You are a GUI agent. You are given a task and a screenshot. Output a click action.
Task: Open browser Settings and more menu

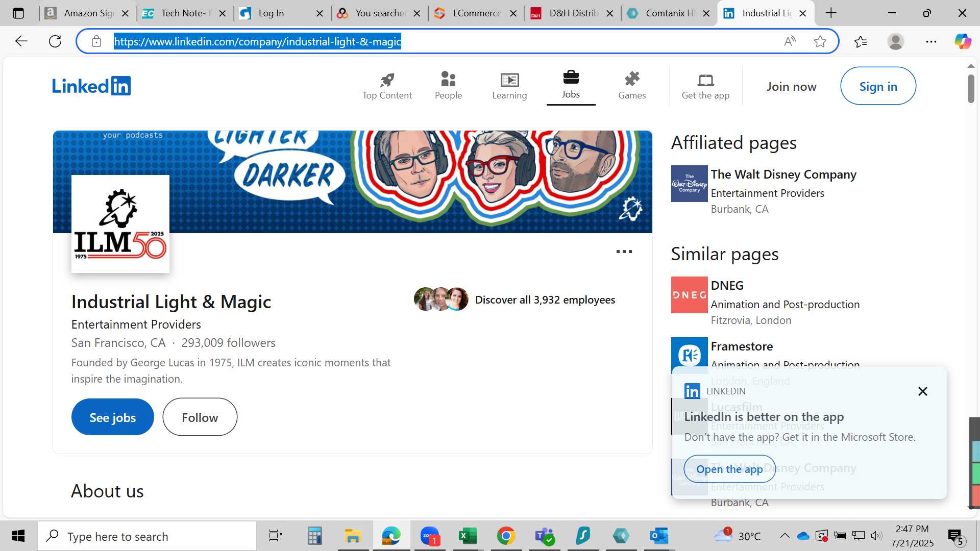pyautogui.click(x=931, y=41)
